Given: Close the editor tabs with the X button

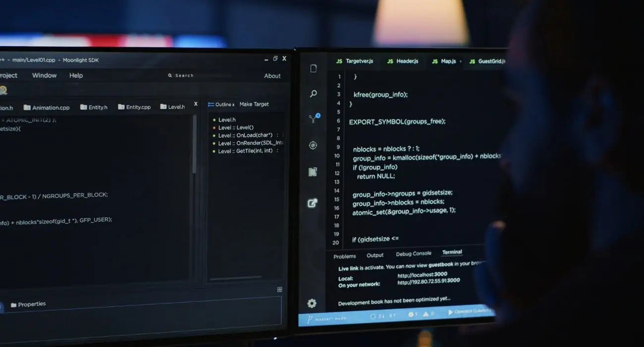Looking at the screenshot, I should (196, 104).
